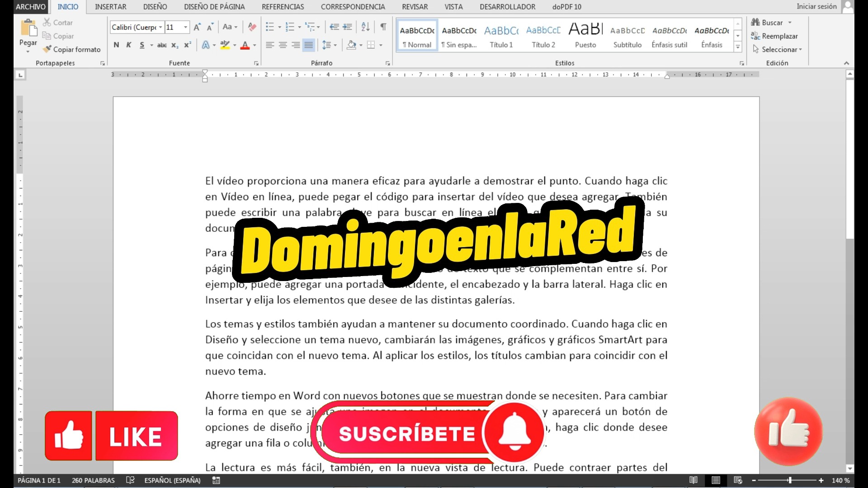
Task: Open Fuente dialog launcher
Action: [256, 63]
